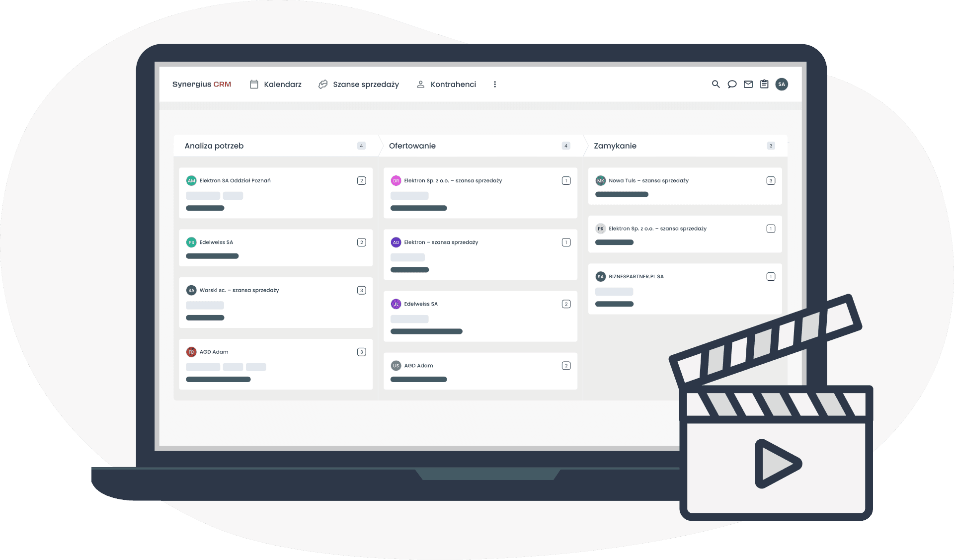Open the chat bubble icon
954x560 pixels.
(x=732, y=84)
